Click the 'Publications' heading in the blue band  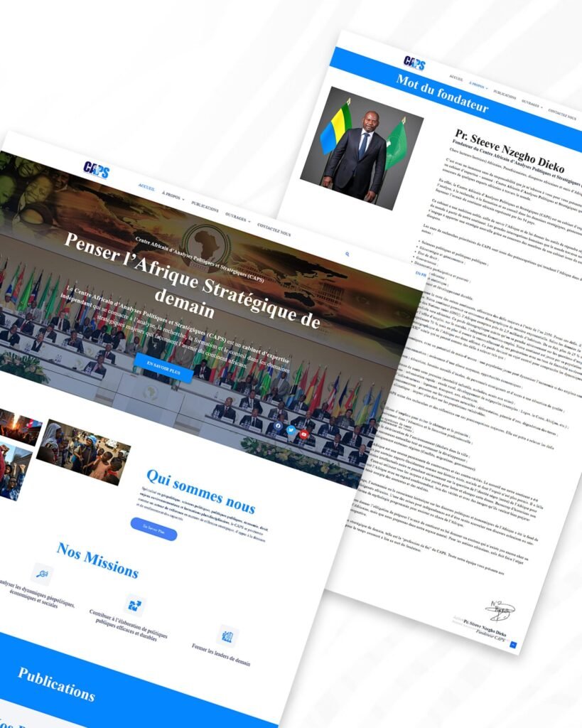click(56, 685)
